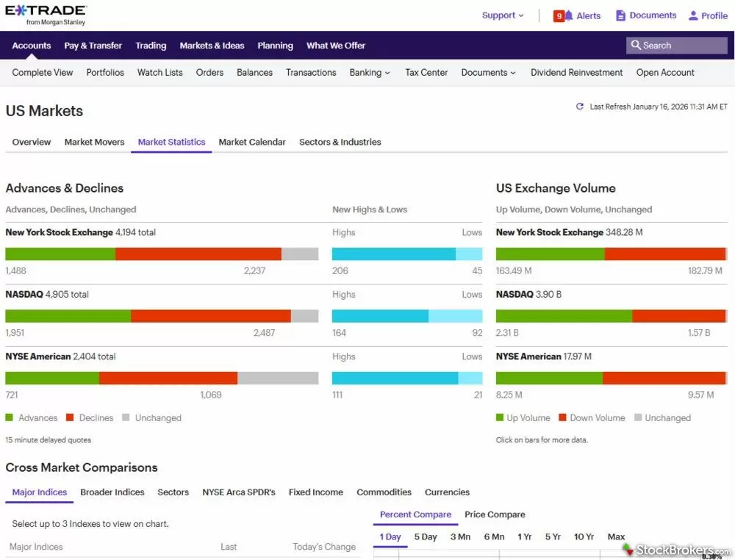Open the Profile icon

[x=692, y=15]
